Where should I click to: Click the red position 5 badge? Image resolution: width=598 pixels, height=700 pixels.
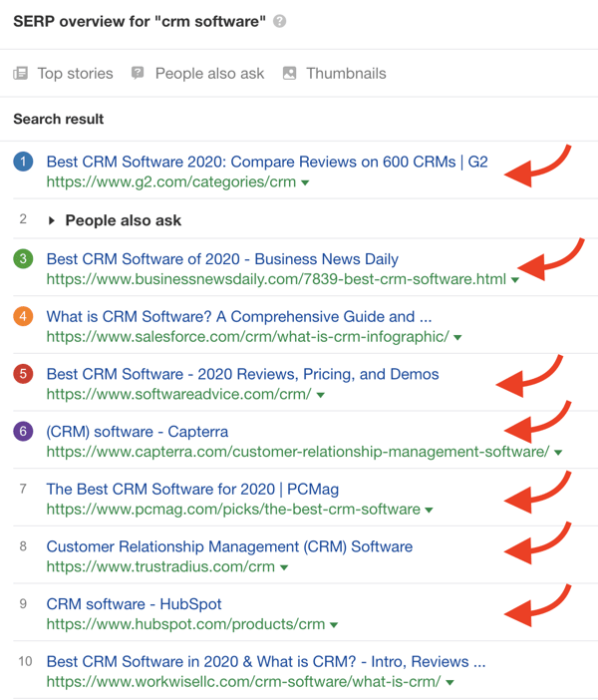24,375
